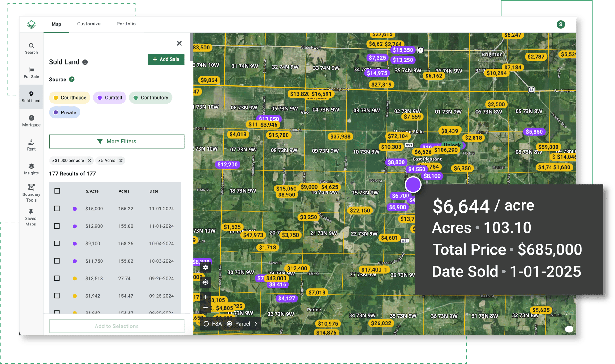Switch to the Map tab
Viewport: 615px width, 364px height.
tap(56, 24)
